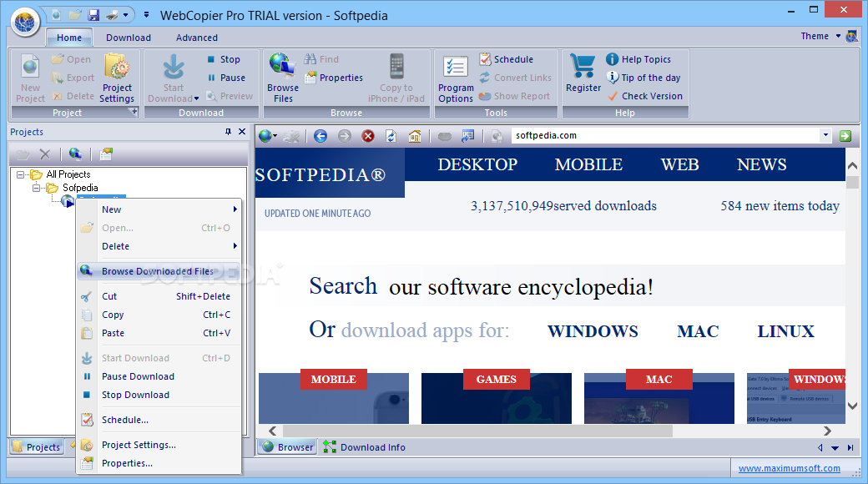Click the NEWS navigation link

tap(761, 164)
